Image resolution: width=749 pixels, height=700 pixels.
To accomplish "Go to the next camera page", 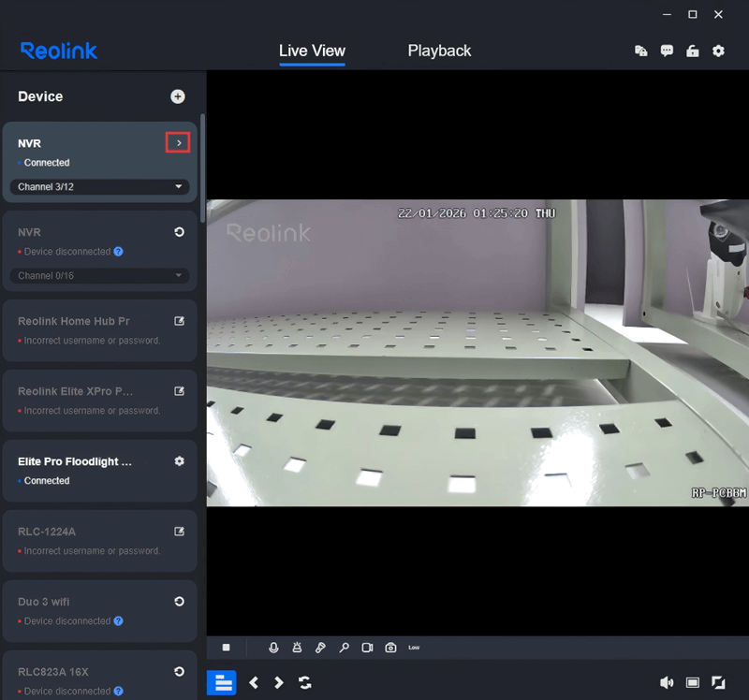I will click(278, 683).
